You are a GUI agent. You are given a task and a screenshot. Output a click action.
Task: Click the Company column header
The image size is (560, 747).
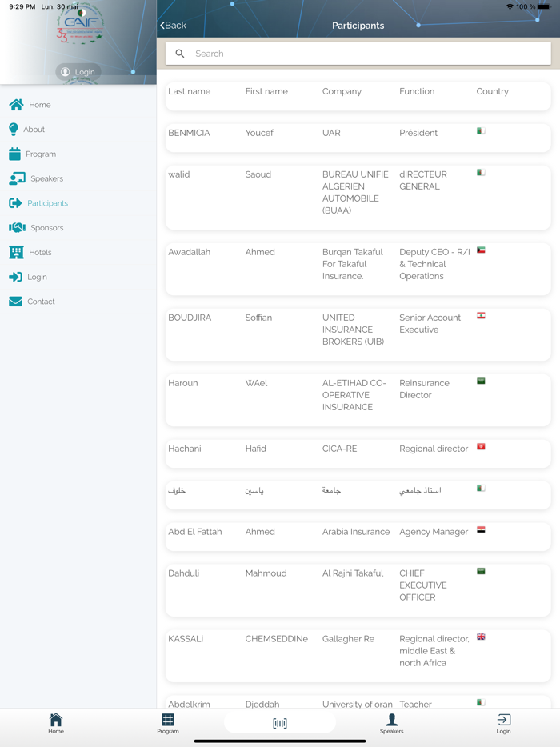(x=342, y=91)
